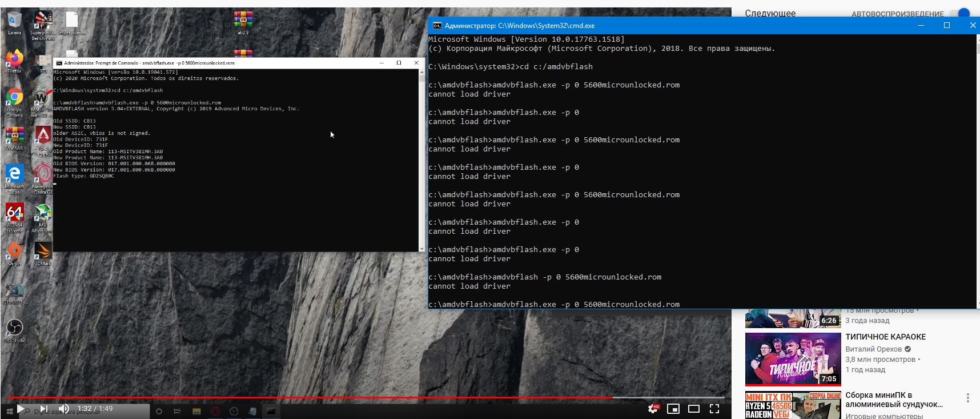Click the Command Prompt taskbar icon
This screenshot has width=980, height=419.
tap(271, 411)
